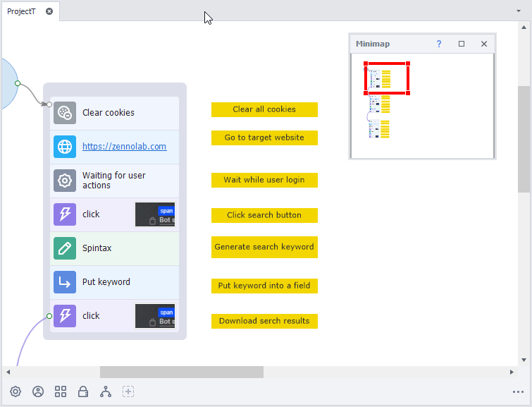Close the ProjectT tab
The width and height of the screenshot is (532, 407).
pyautogui.click(x=49, y=11)
